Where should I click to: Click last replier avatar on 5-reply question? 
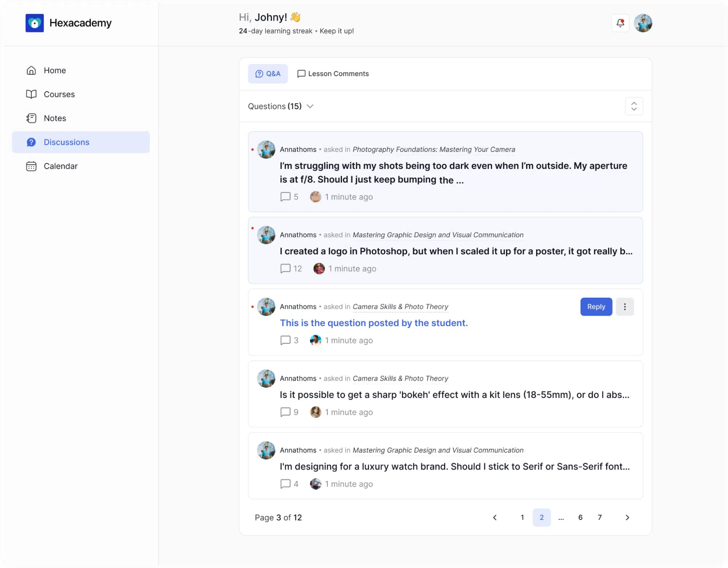315,197
